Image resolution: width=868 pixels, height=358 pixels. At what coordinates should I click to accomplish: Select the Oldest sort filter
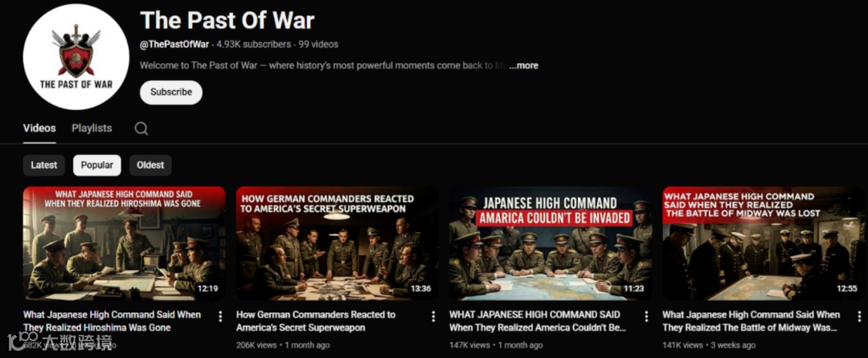tap(150, 165)
